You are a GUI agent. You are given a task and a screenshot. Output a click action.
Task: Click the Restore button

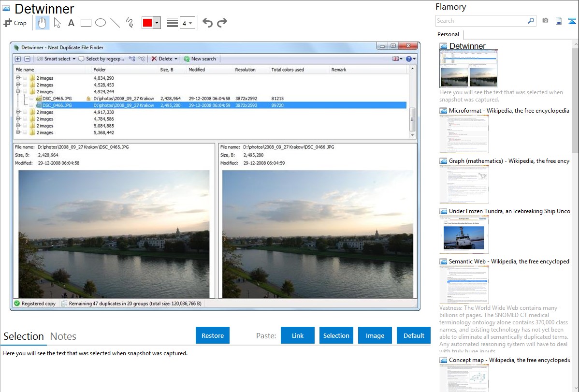(x=213, y=335)
